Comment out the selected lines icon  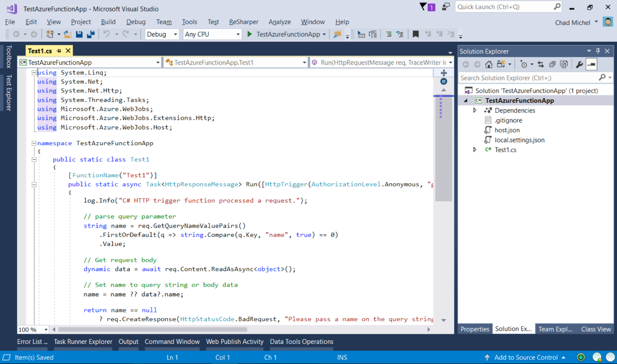coord(389,34)
